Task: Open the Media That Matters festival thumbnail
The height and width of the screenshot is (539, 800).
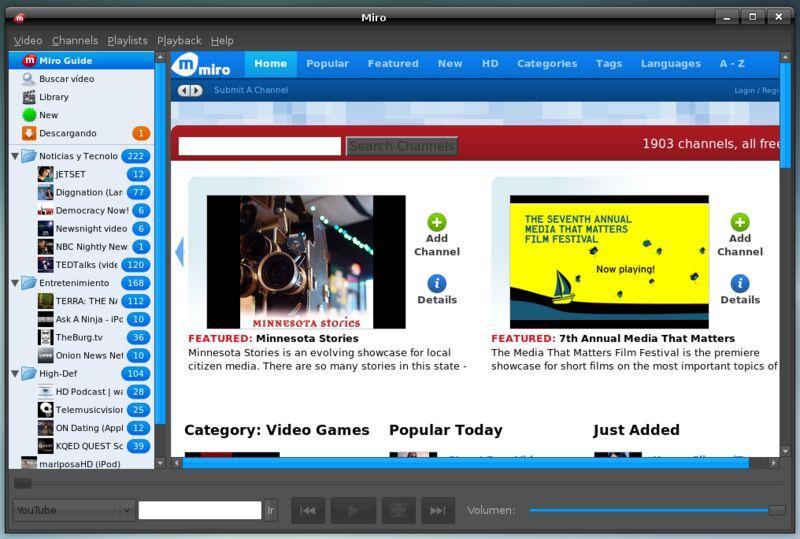Action: click(x=609, y=262)
